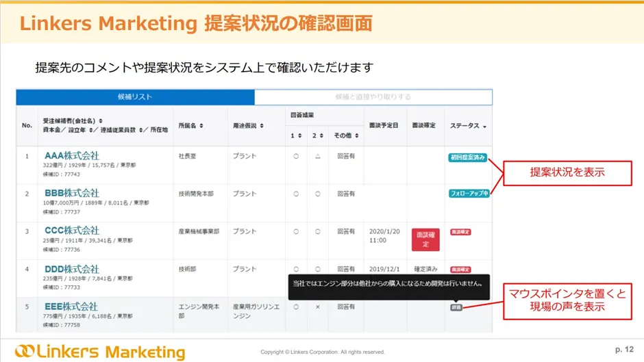Open AAA株式会社 company link

[x=72, y=155]
